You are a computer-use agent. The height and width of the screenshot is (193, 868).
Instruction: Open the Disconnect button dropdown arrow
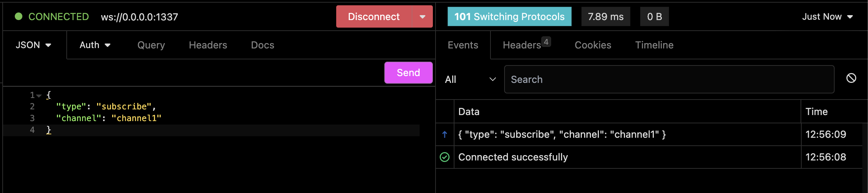coord(422,17)
